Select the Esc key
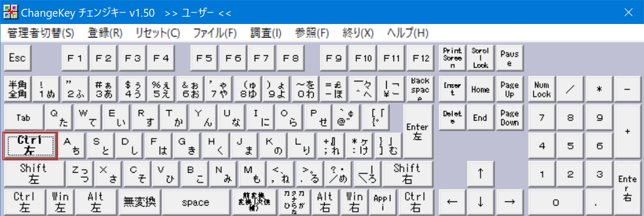Viewport: 644px width, 216px height. (x=18, y=58)
